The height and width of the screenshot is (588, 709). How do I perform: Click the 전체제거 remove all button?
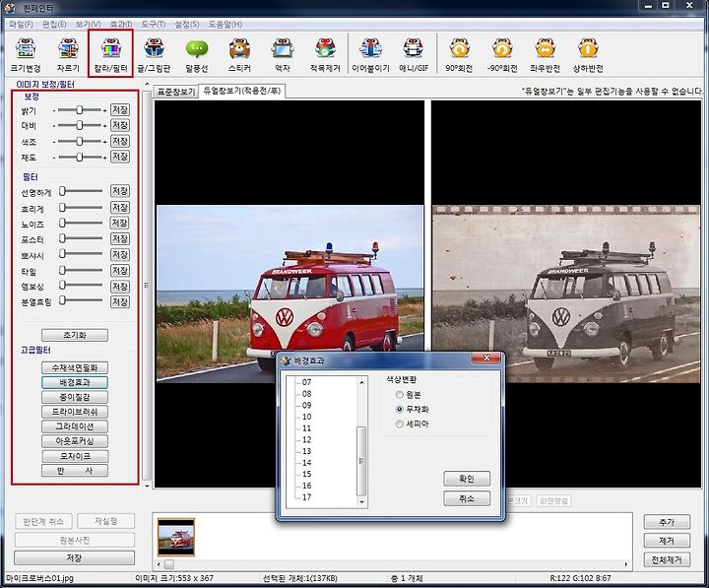667,559
